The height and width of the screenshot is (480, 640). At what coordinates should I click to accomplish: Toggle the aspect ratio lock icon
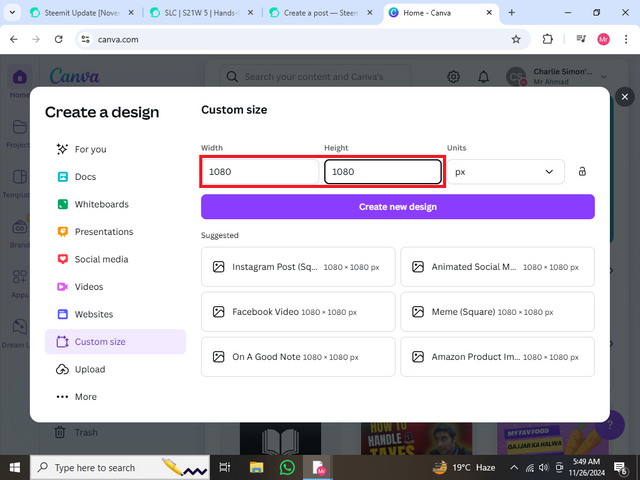point(582,171)
